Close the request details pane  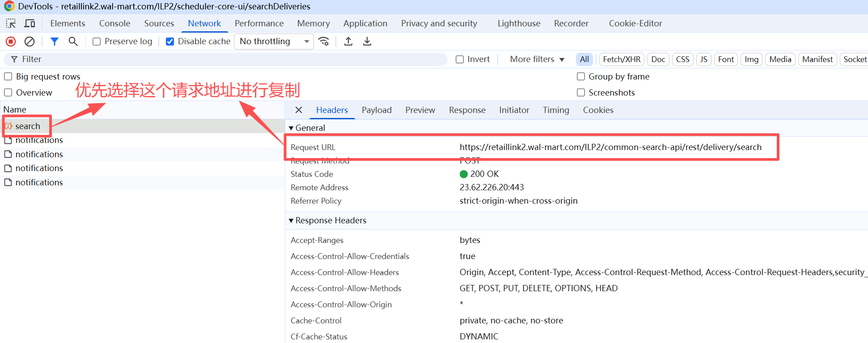tap(299, 110)
